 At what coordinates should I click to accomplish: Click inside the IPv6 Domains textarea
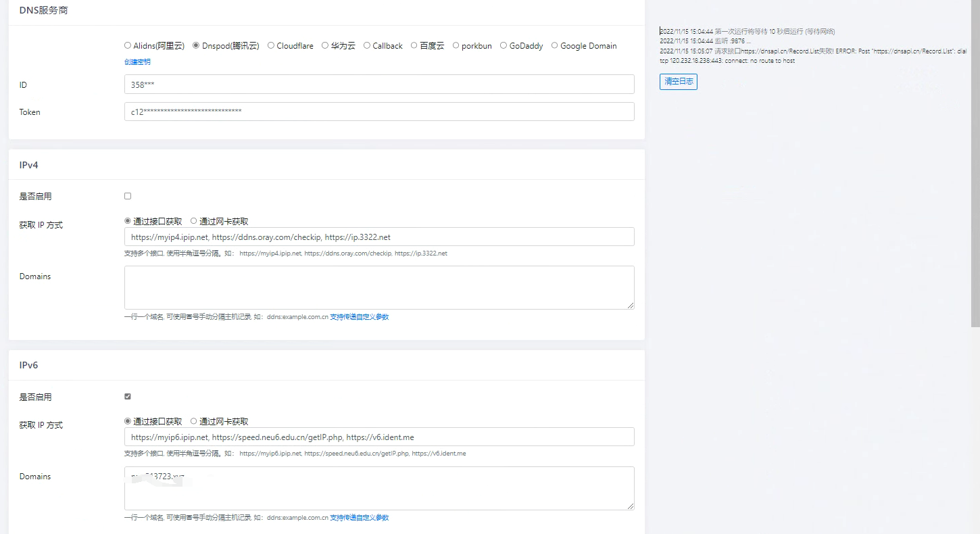[x=378, y=488]
